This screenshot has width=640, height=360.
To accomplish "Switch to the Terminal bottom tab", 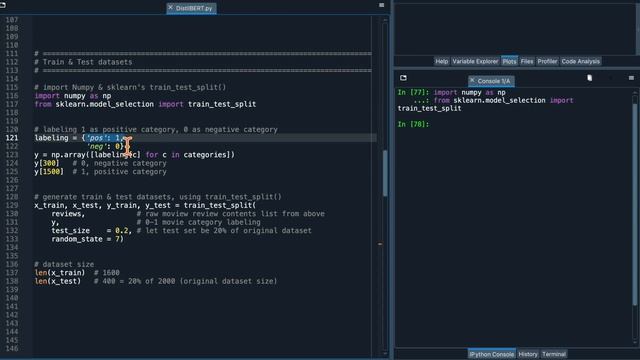I will click(553, 354).
